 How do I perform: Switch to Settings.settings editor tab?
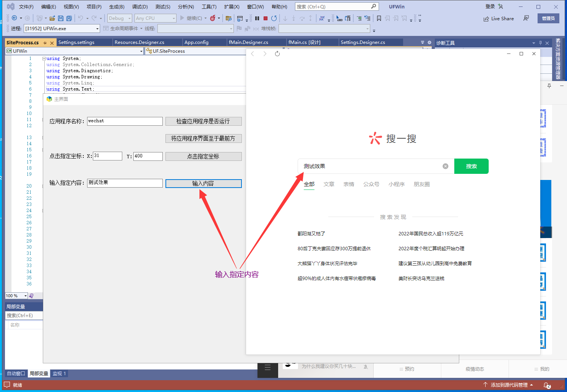76,42
